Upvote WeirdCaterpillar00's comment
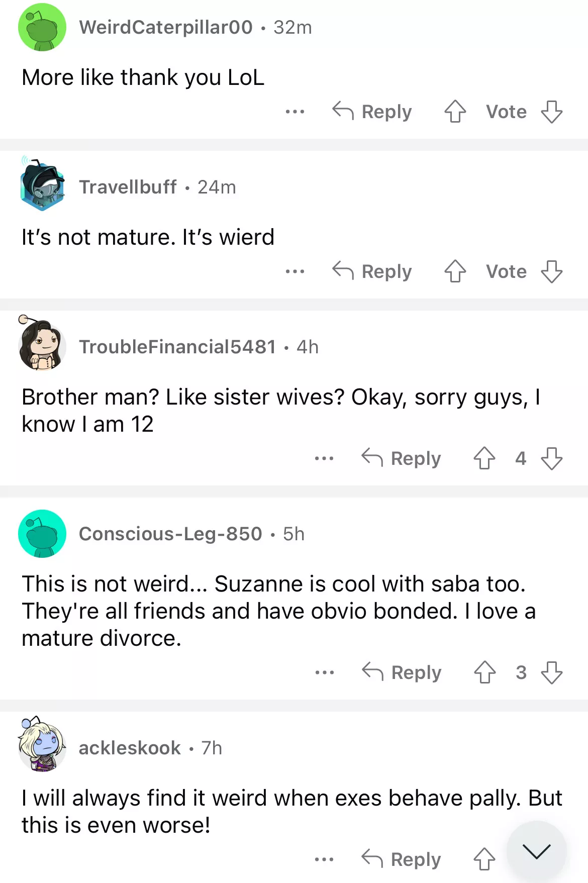This screenshot has height=883, width=588. [x=455, y=112]
